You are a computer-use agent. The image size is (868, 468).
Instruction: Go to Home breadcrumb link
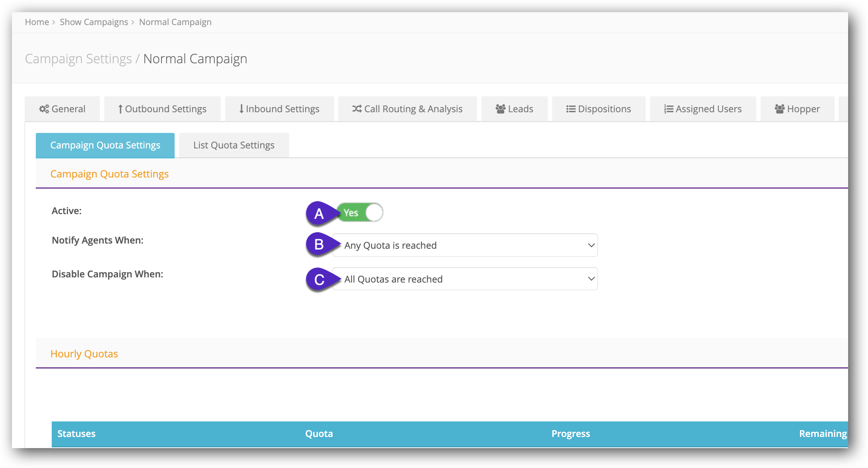pos(37,22)
